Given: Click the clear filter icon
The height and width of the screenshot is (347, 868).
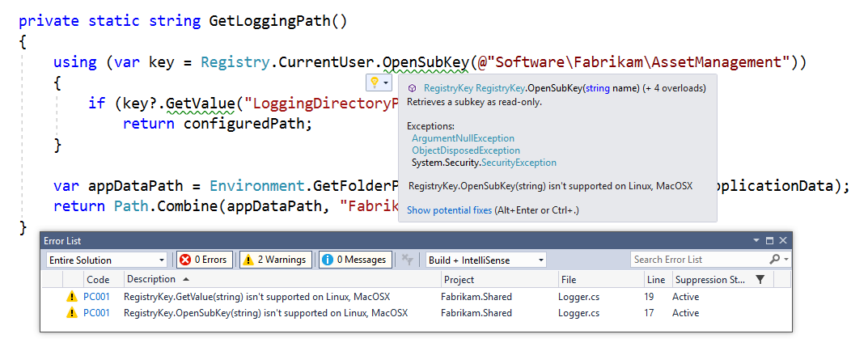Looking at the screenshot, I should point(408,260).
